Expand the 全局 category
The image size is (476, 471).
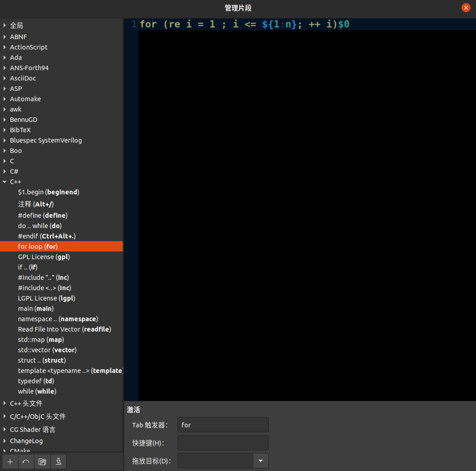click(4, 26)
